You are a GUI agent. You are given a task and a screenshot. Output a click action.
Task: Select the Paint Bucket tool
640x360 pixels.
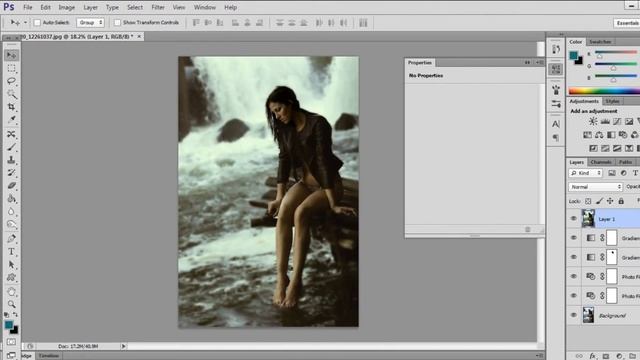(11, 199)
